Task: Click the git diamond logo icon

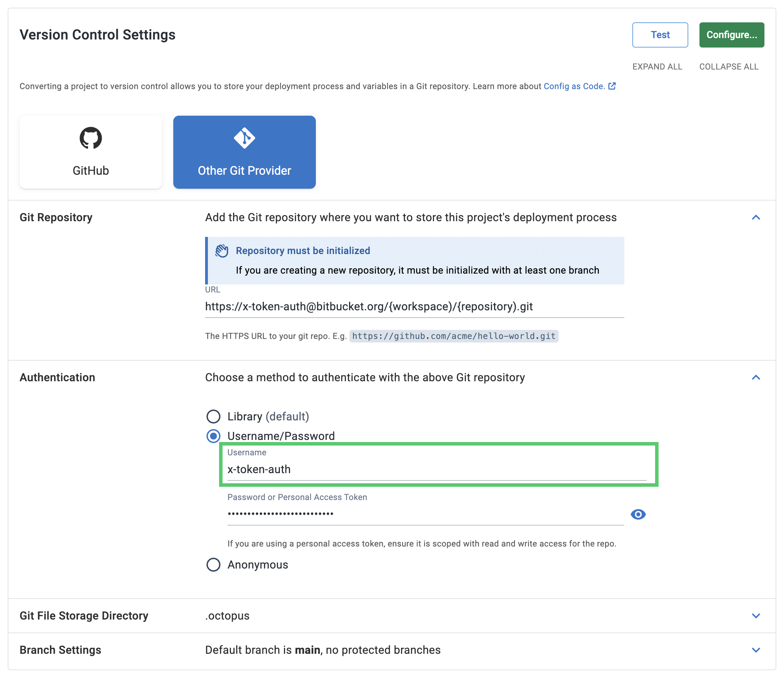Action: click(x=244, y=138)
